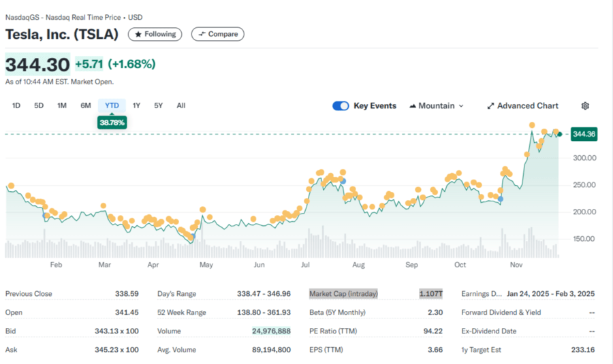Click the Day's Range value 338.47 - 346.96
This screenshot has width=613, height=364.
pos(264,294)
